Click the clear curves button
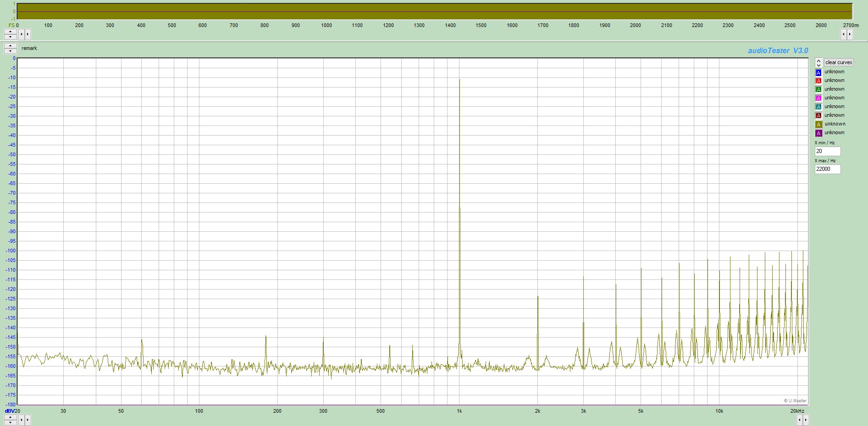The width and height of the screenshot is (868, 426). [839, 62]
